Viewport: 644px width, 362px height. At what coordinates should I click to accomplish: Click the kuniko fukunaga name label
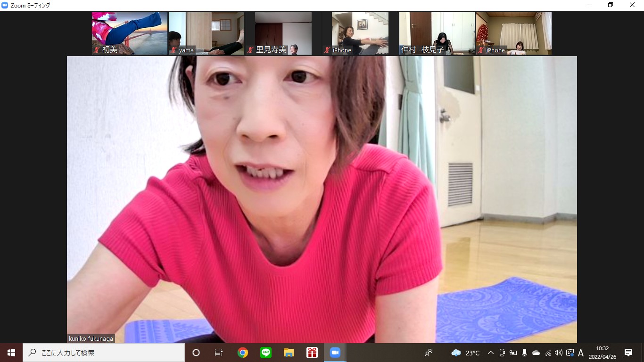(x=91, y=338)
